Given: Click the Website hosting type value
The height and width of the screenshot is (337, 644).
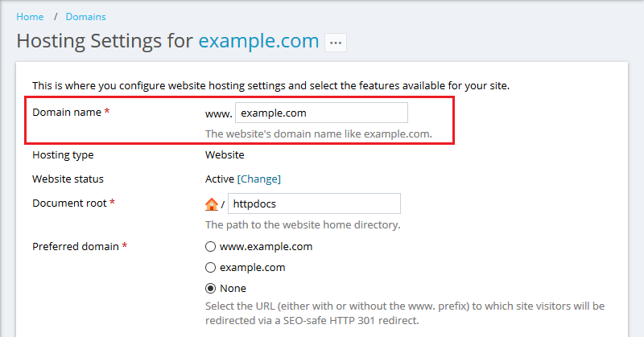Looking at the screenshot, I should [x=225, y=154].
